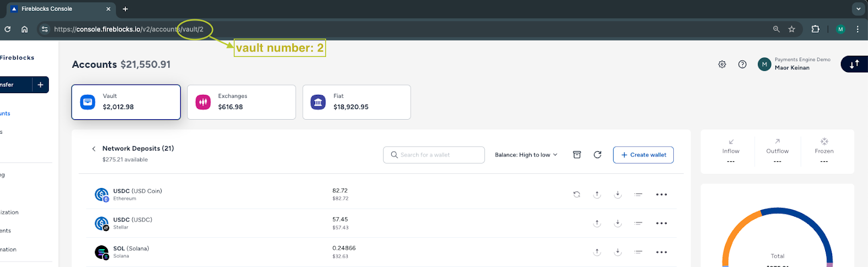Open the Chrome profile M avatar

[841, 29]
